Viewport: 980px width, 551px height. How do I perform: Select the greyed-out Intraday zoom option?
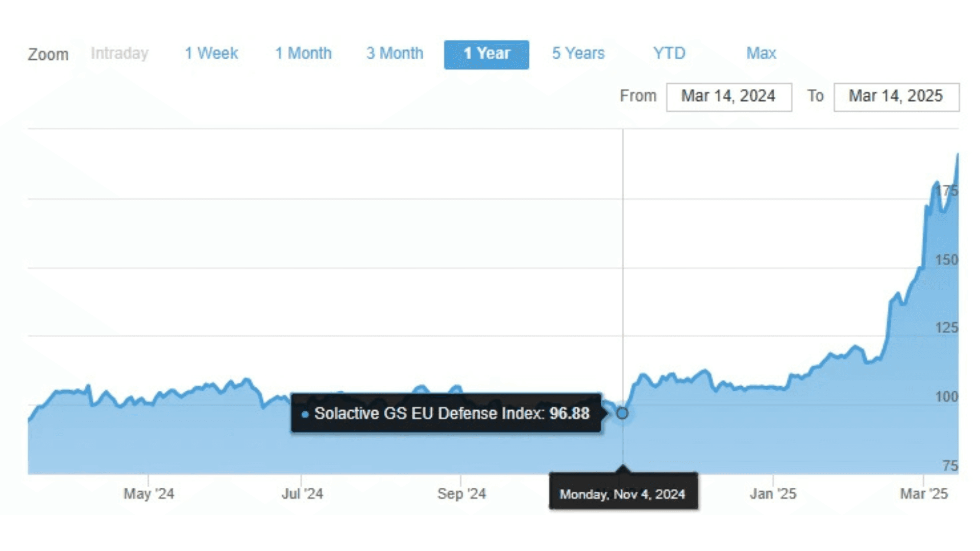[119, 54]
